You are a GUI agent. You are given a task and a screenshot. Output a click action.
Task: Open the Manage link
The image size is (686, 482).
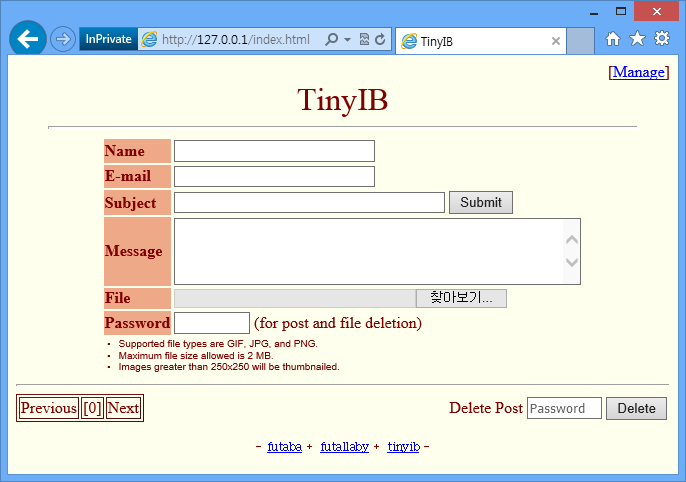pyautogui.click(x=638, y=72)
